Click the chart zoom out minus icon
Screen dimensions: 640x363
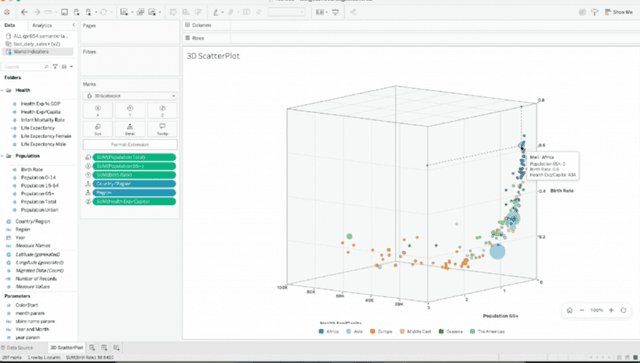pyautogui.click(x=582, y=310)
